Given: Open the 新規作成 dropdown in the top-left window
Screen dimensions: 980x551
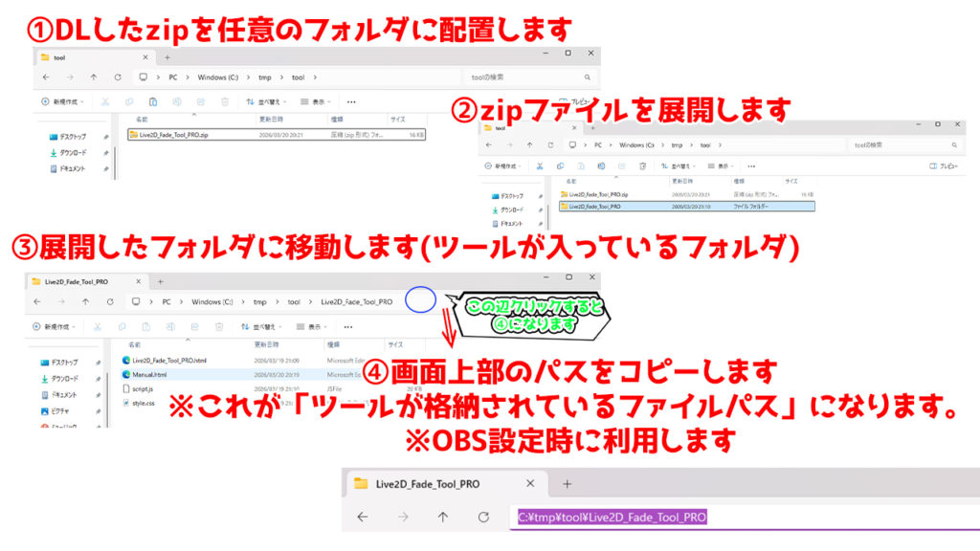Looking at the screenshot, I should 63,101.
